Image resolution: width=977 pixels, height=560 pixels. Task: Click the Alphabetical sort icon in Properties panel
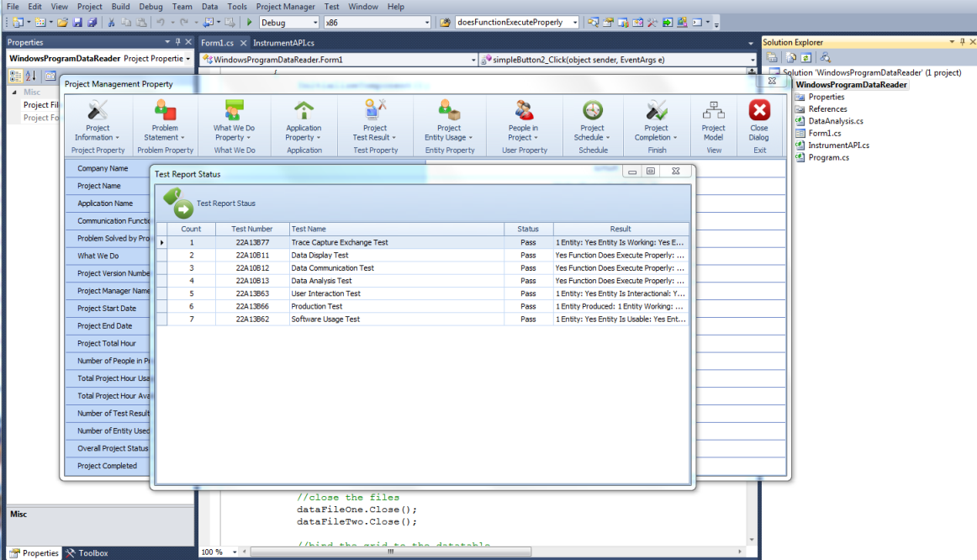pyautogui.click(x=30, y=76)
